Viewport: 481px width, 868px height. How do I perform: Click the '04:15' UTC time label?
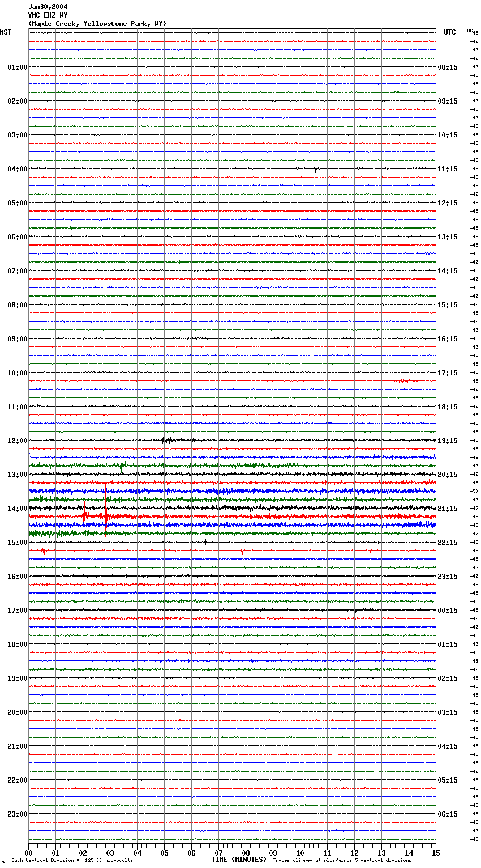(448, 746)
